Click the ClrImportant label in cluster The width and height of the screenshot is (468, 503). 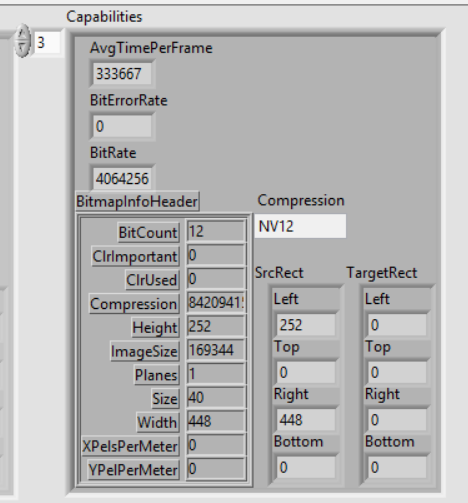coord(135,256)
